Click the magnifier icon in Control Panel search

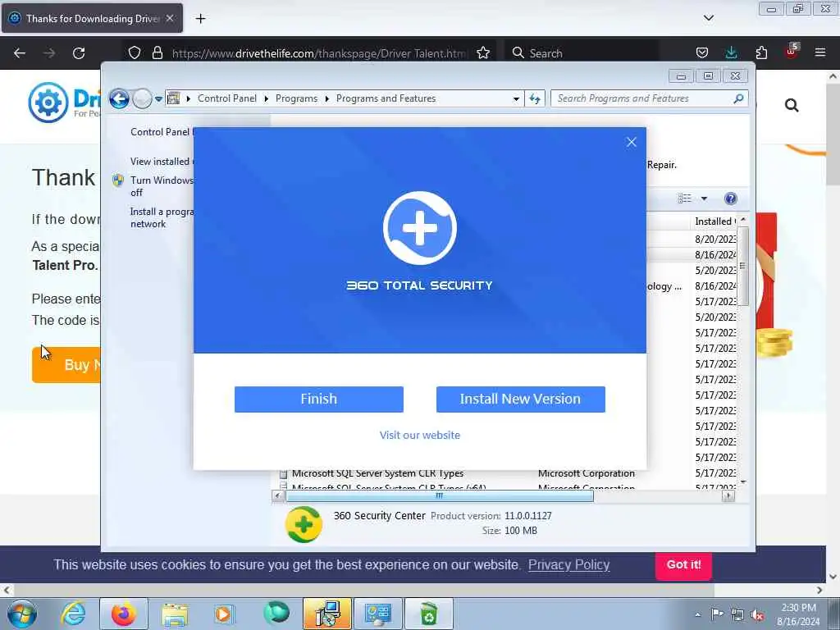click(x=739, y=98)
